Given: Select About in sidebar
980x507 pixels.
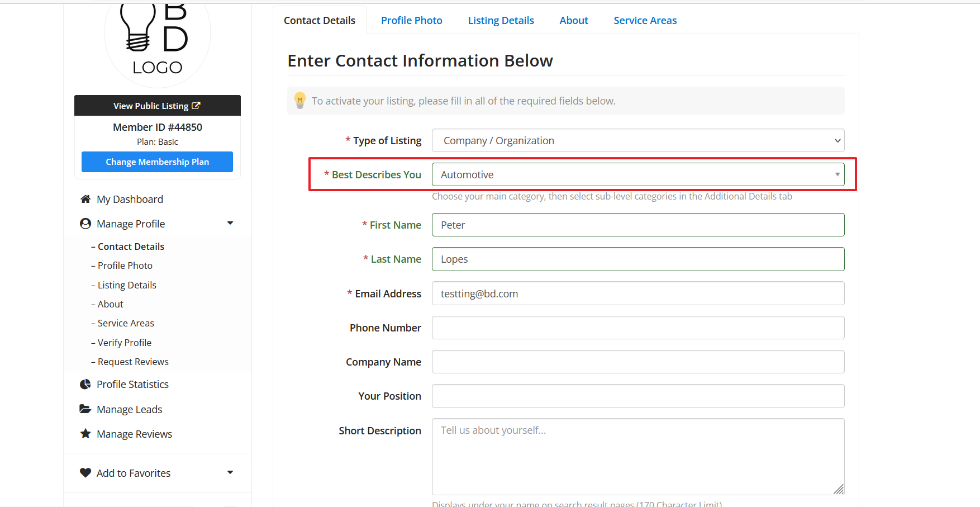Looking at the screenshot, I should point(111,304).
